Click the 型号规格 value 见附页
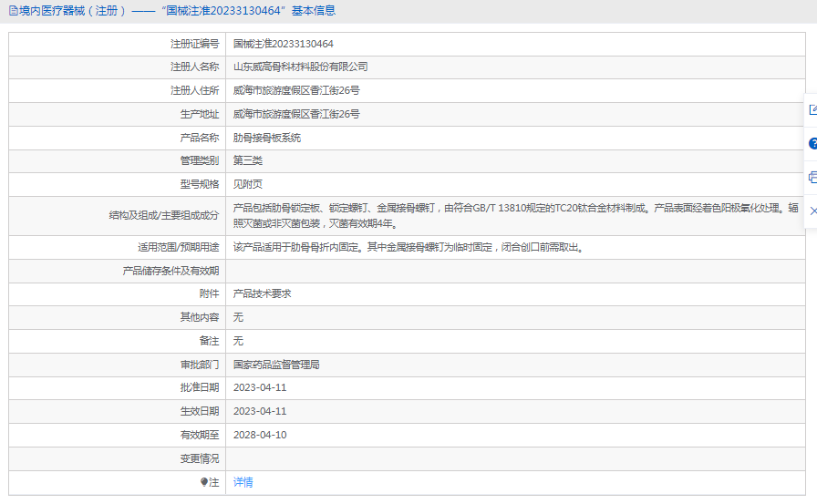Image resolution: width=817 pixels, height=504 pixels. tap(247, 184)
